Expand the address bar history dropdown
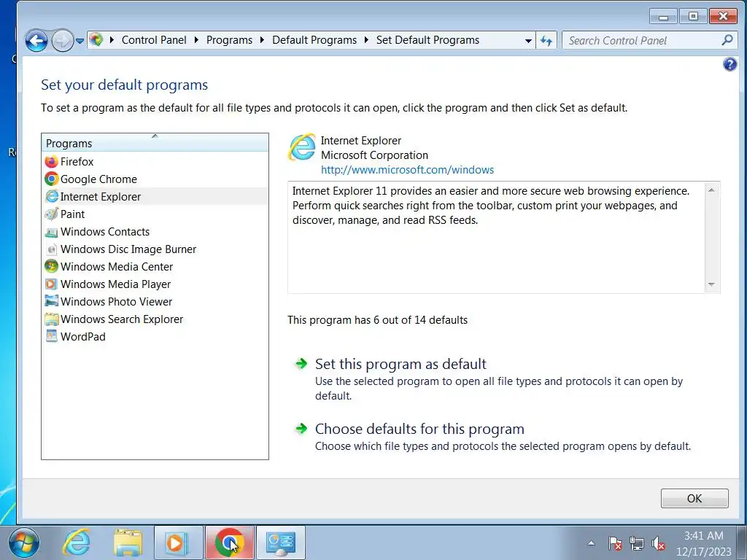This screenshot has height=560, width=747. click(x=528, y=41)
